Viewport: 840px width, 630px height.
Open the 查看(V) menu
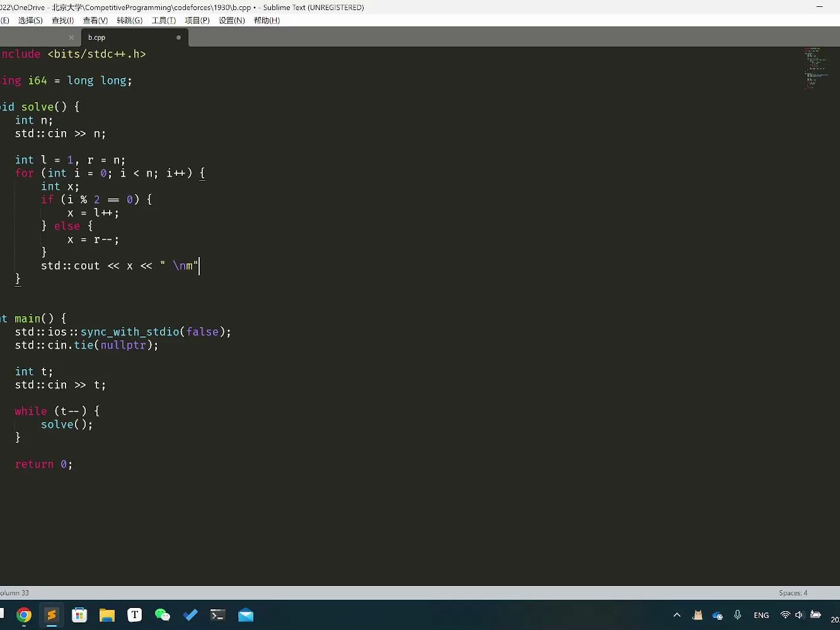coord(96,20)
